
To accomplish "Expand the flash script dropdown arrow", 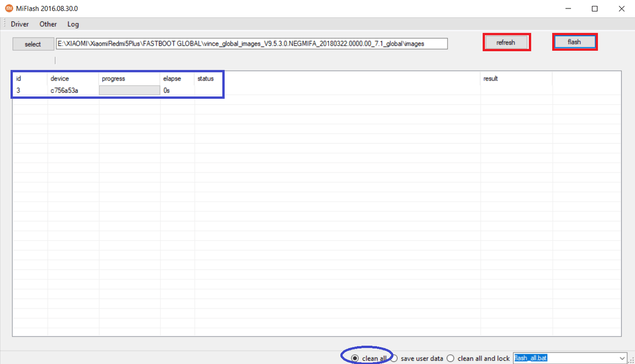I will (x=623, y=358).
